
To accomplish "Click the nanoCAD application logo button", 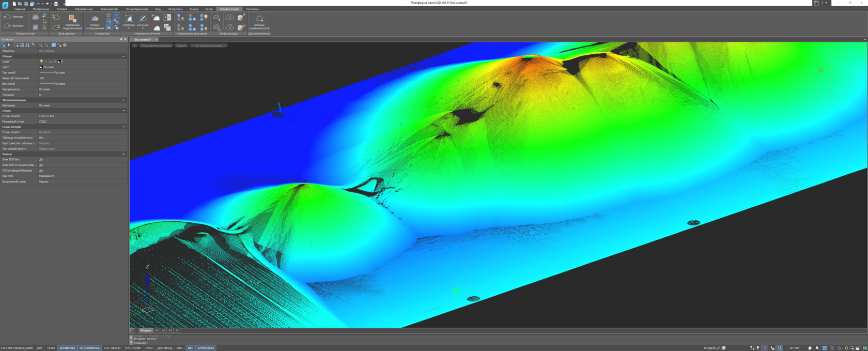I will [x=5, y=5].
